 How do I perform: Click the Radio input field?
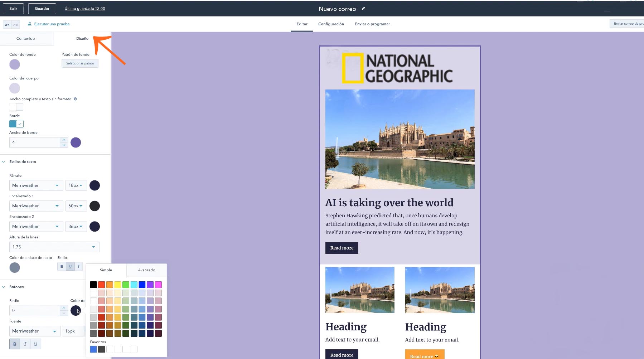click(x=35, y=311)
